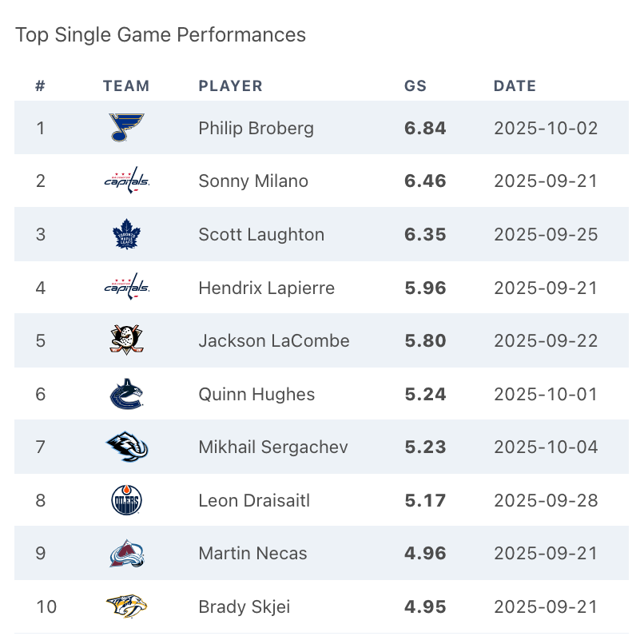Click the Edmonton Oilers logo
The height and width of the screenshot is (644, 644).
pyautogui.click(x=126, y=500)
